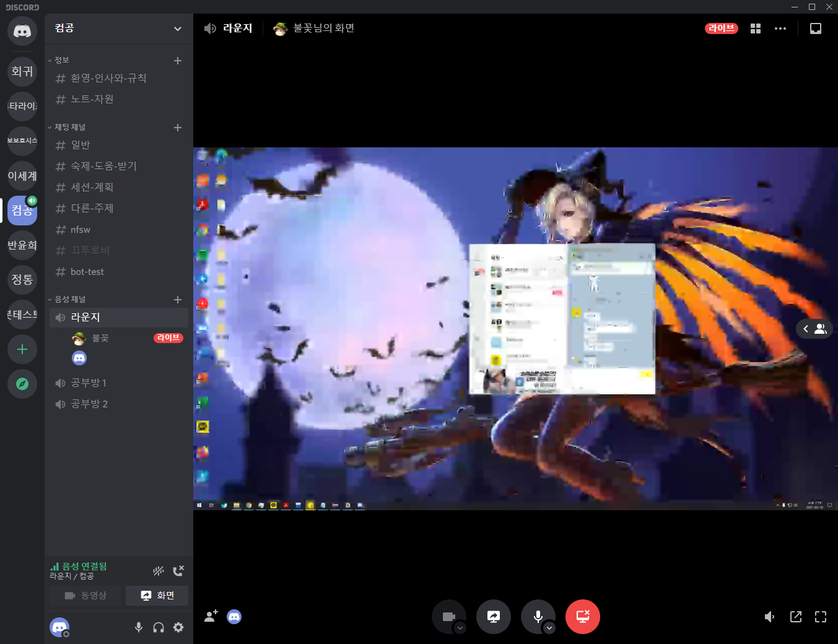Viewport: 838px width, 644px height.
Task: Toggle camera round button in call controls
Action: [x=449, y=617]
